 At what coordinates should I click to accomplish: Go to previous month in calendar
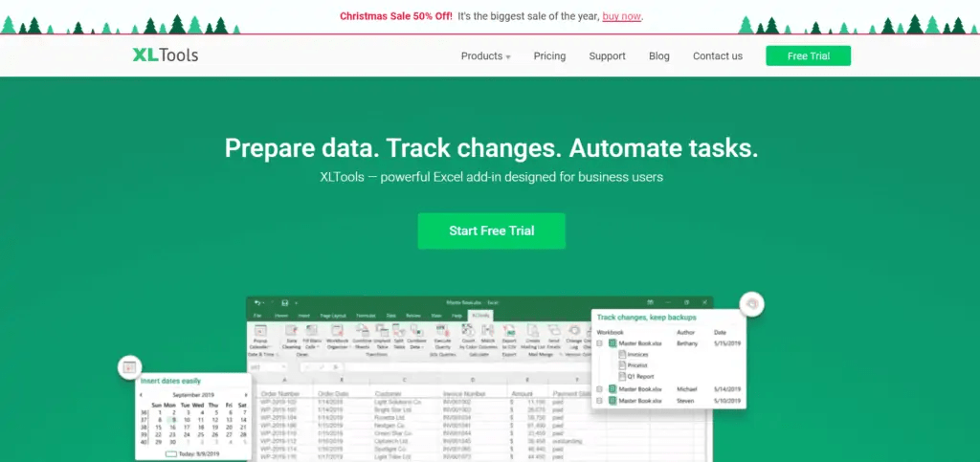pyautogui.click(x=142, y=395)
